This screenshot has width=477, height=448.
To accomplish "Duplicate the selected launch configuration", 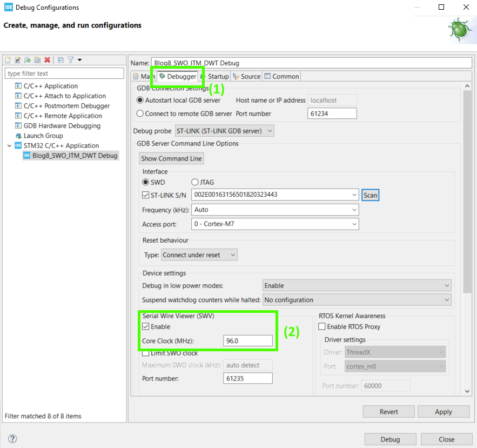I will click(x=37, y=60).
